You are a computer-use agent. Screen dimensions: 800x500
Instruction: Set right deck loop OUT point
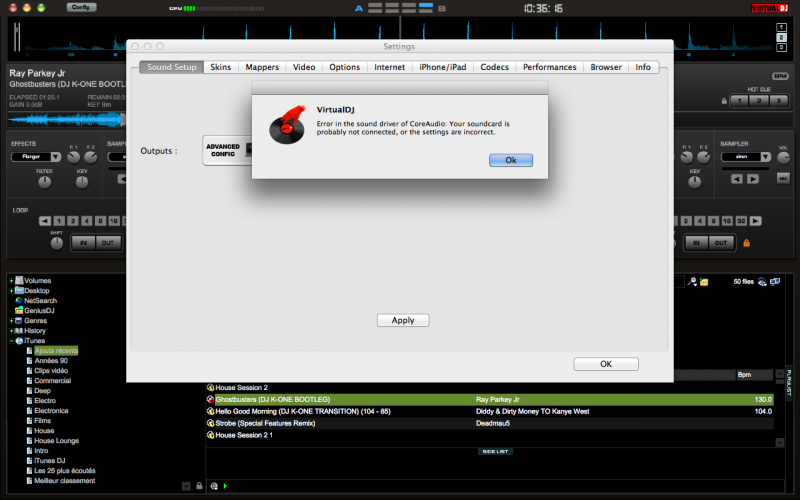tap(721, 243)
